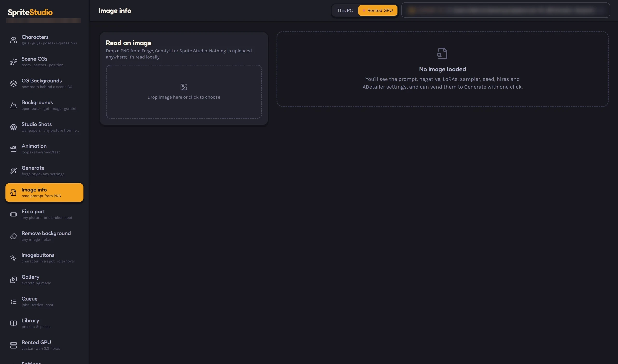Click 'character in a spot · idle/hover' subtitle
Screen dimensions: 618x364
click(x=48, y=261)
